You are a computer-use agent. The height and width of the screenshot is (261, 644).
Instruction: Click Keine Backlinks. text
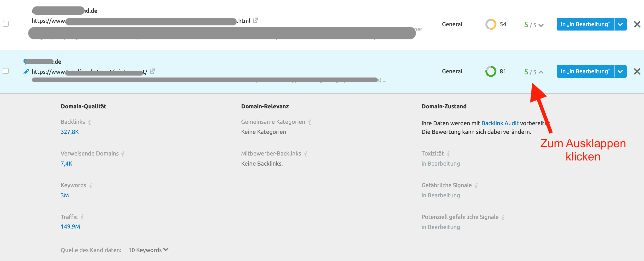coord(262,164)
